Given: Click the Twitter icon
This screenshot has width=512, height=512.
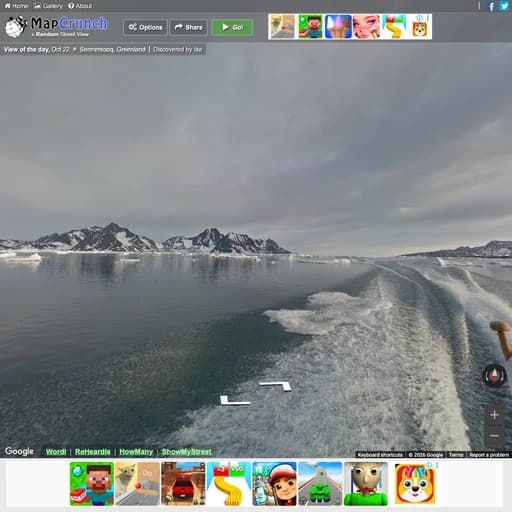Looking at the screenshot, I should [504, 6].
